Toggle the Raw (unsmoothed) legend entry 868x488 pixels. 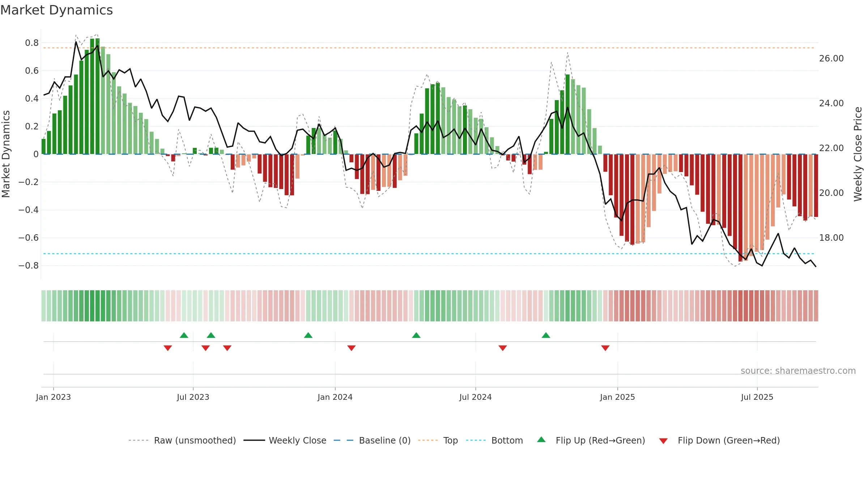182,440
